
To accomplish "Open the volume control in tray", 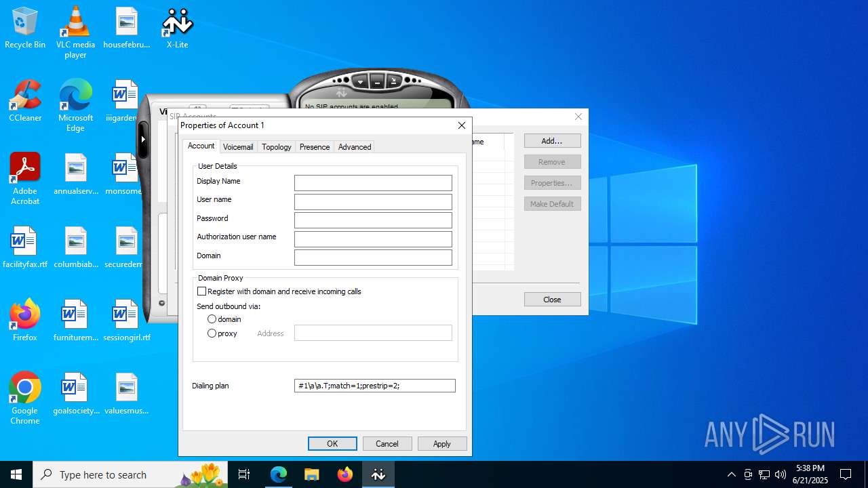I will [x=781, y=474].
